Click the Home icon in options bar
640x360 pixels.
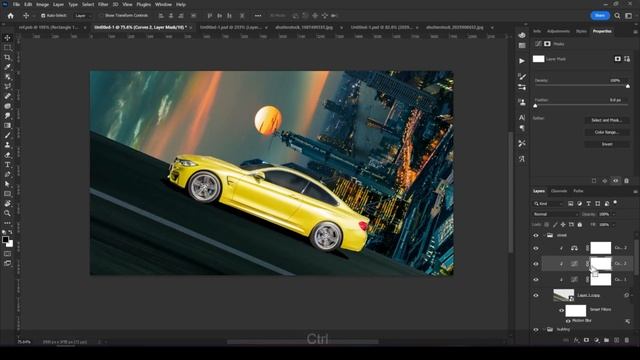pos(11,16)
